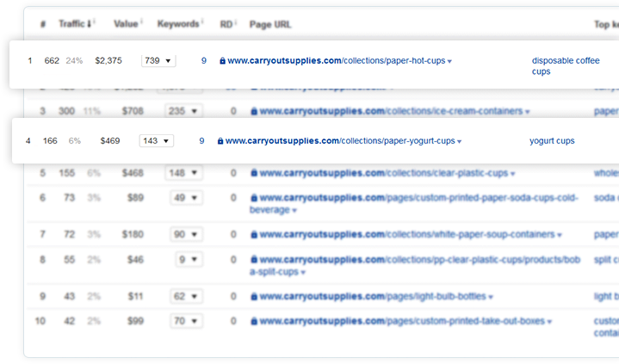Open the pp-clear-plastic-cups boba split cups URL

coord(415,266)
